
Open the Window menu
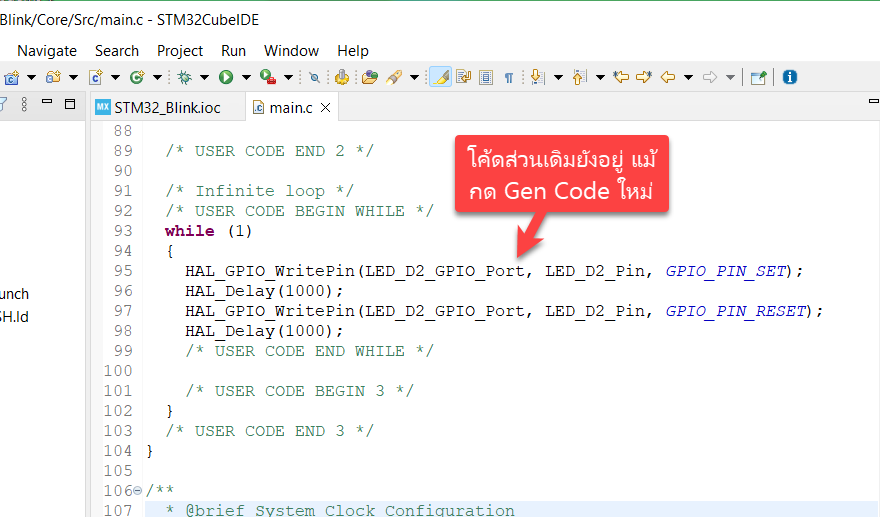pyautogui.click(x=291, y=51)
